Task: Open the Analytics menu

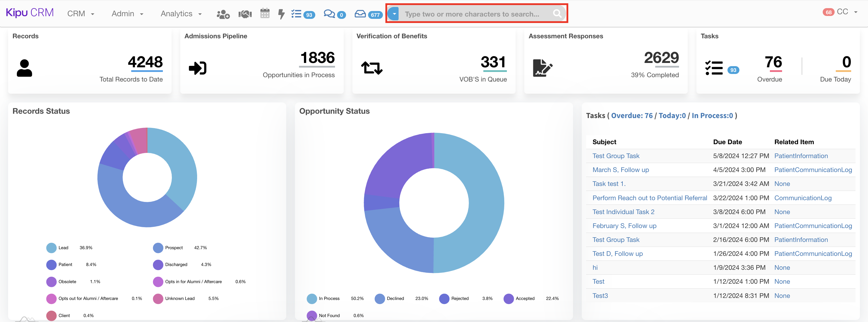Action: 181,14
